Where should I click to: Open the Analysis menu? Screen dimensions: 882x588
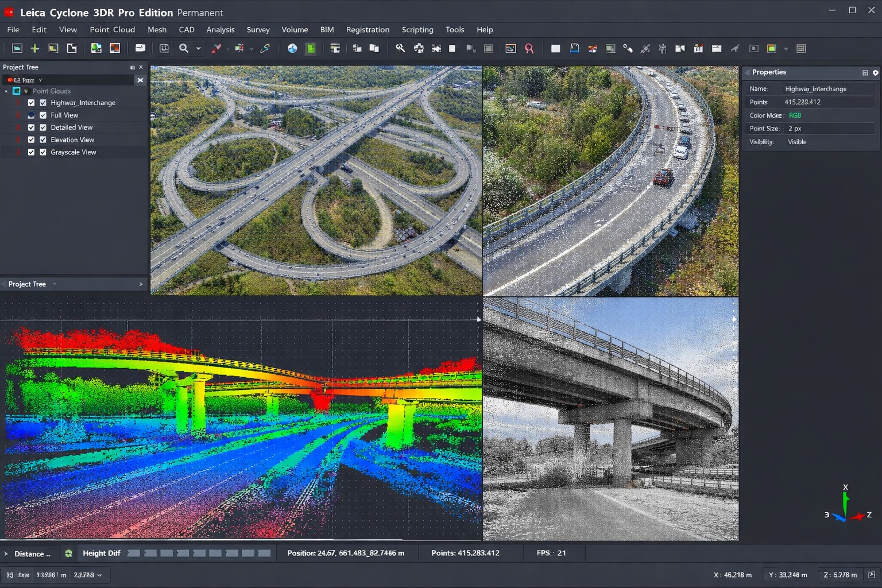pos(220,29)
